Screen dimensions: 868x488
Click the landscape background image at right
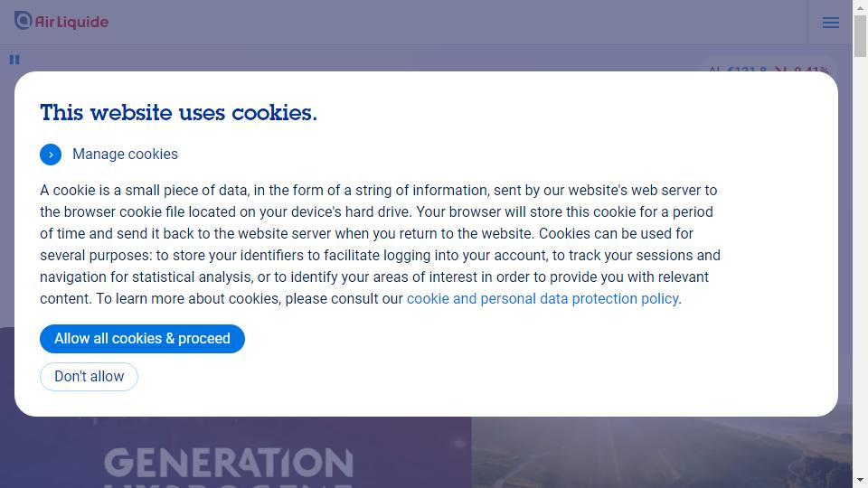[662, 453]
